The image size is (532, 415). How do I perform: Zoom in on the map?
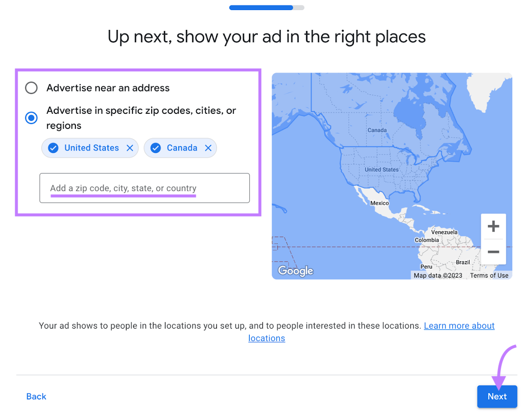point(493,226)
